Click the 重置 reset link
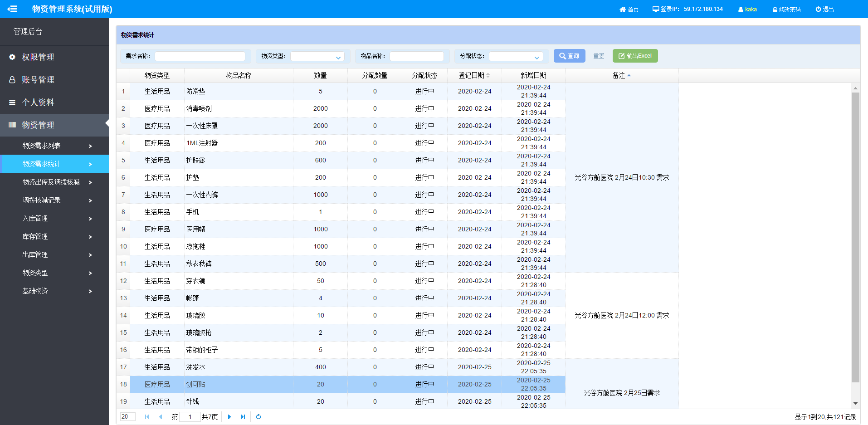 (599, 56)
